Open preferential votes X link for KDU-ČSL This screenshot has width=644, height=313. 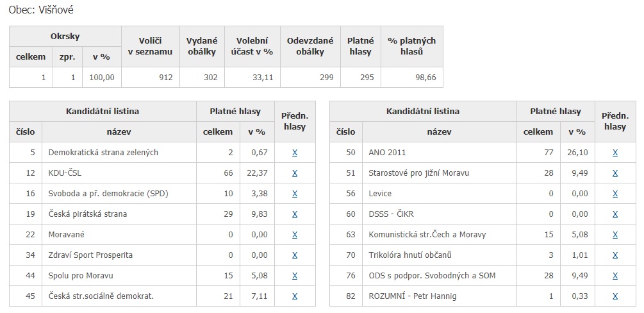(295, 173)
